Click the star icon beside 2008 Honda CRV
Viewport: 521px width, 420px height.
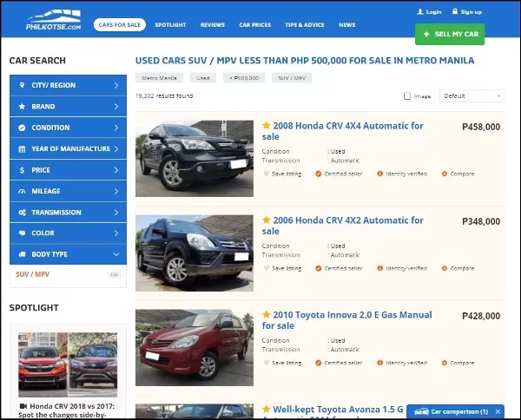point(267,125)
